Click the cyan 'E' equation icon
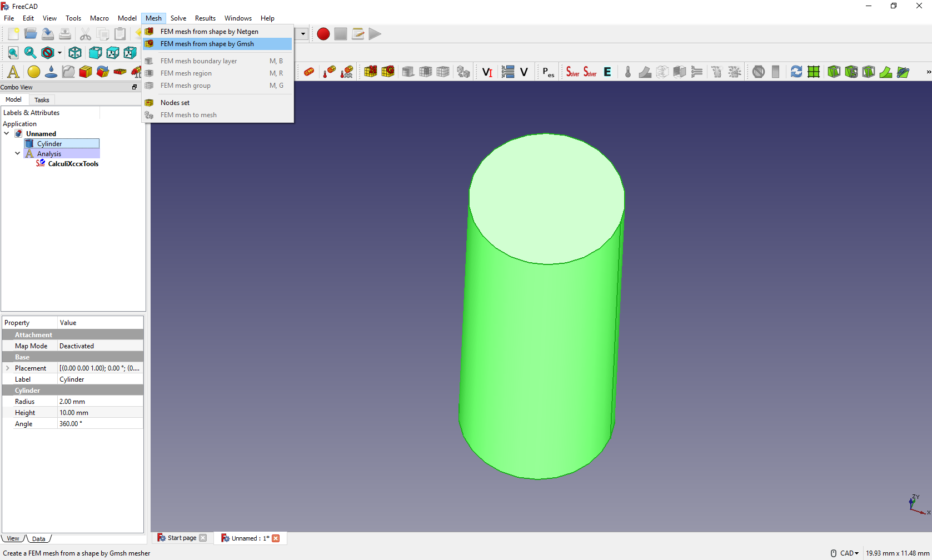Viewport: 932px width, 560px height. [x=607, y=72]
